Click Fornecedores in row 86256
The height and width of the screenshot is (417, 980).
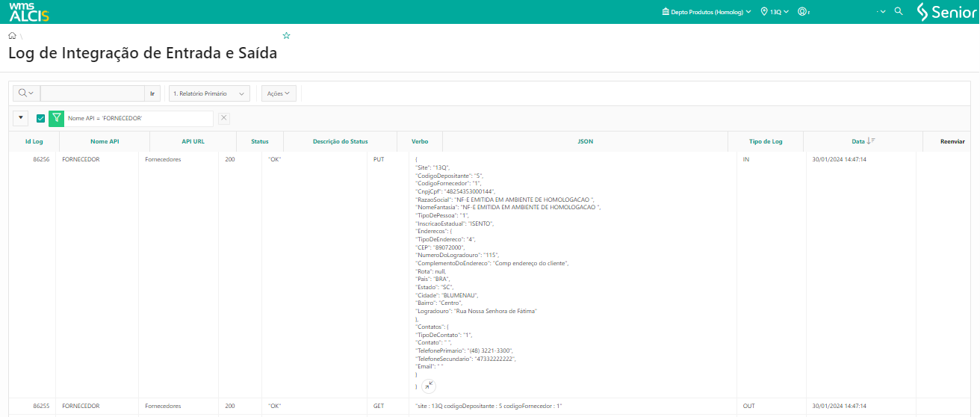(163, 159)
